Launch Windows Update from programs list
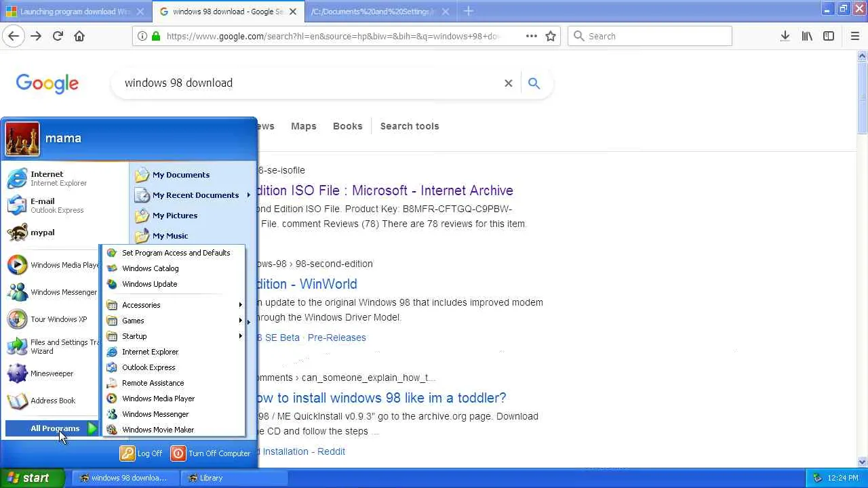This screenshot has height=488, width=868. [174, 284]
